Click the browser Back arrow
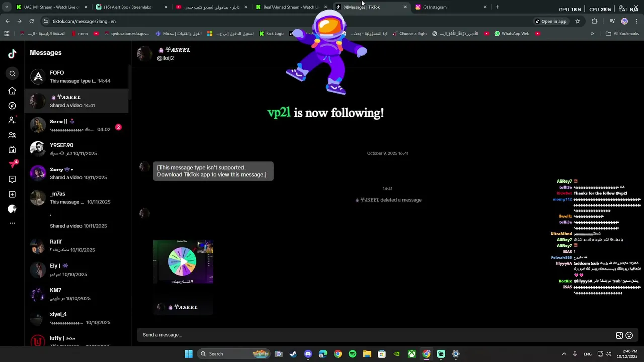 coord(7,21)
